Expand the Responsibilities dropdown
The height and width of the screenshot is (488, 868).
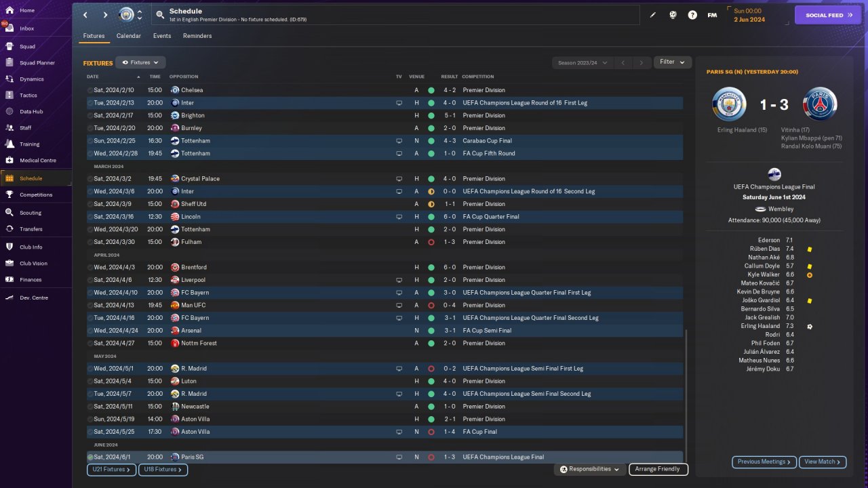tap(589, 469)
